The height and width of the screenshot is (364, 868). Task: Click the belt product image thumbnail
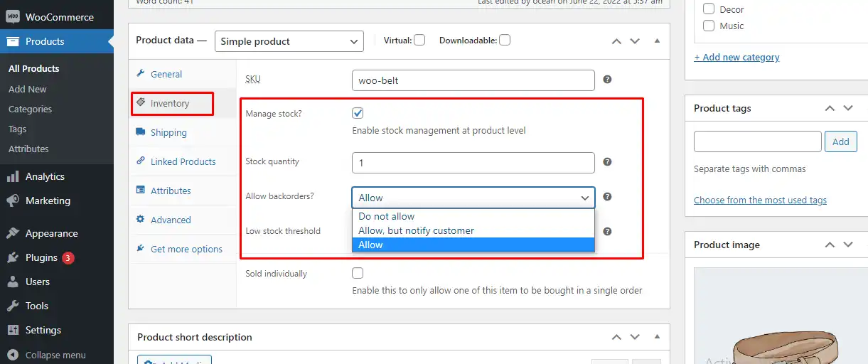point(781,316)
